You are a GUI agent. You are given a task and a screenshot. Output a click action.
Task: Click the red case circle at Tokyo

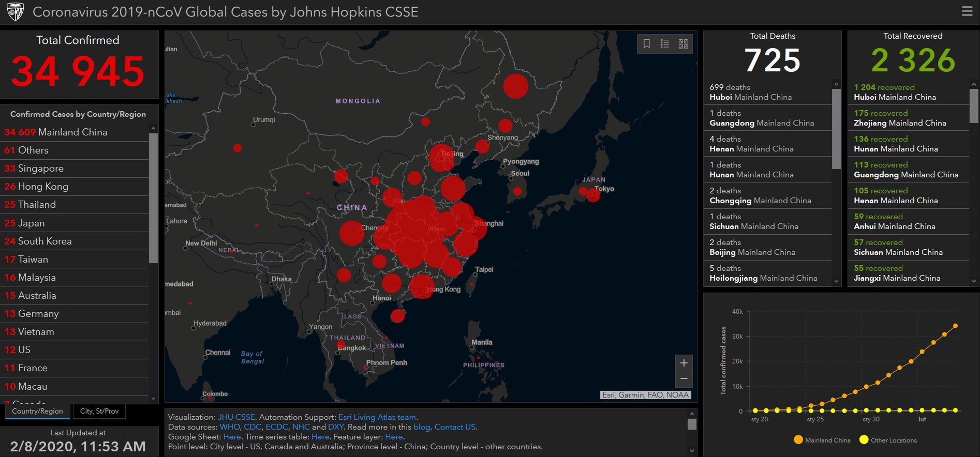(x=593, y=195)
